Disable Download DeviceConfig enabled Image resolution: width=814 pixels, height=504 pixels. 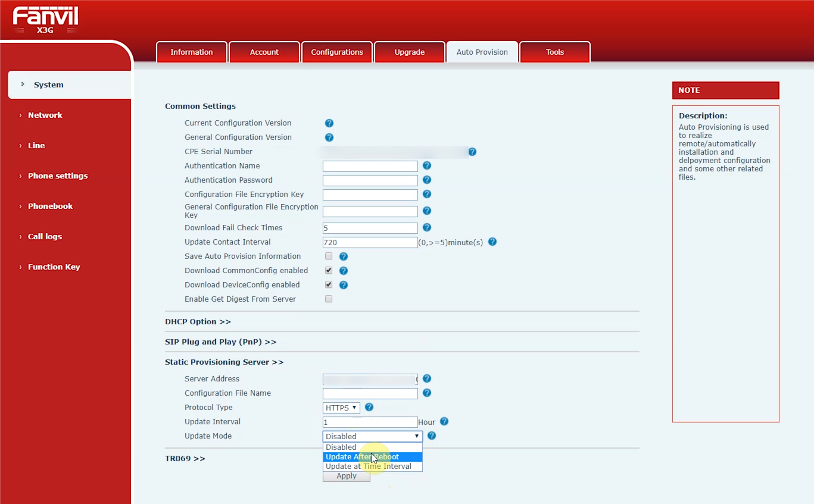point(328,284)
